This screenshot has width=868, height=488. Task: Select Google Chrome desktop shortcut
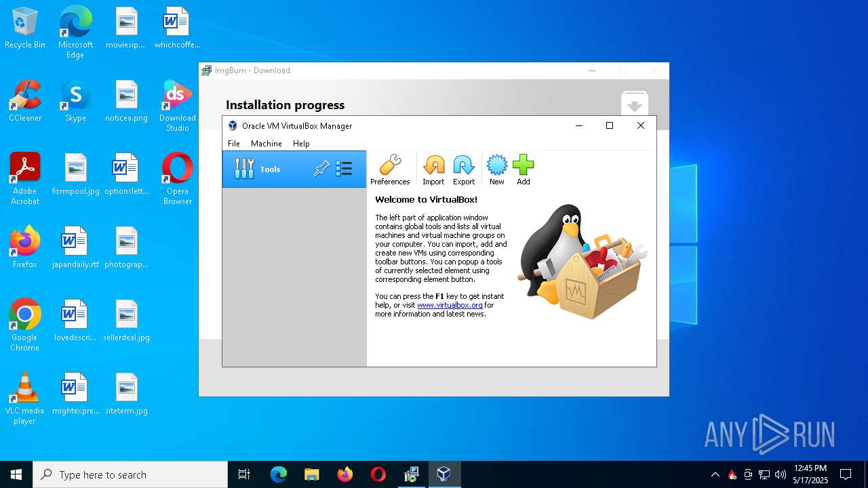(25, 325)
